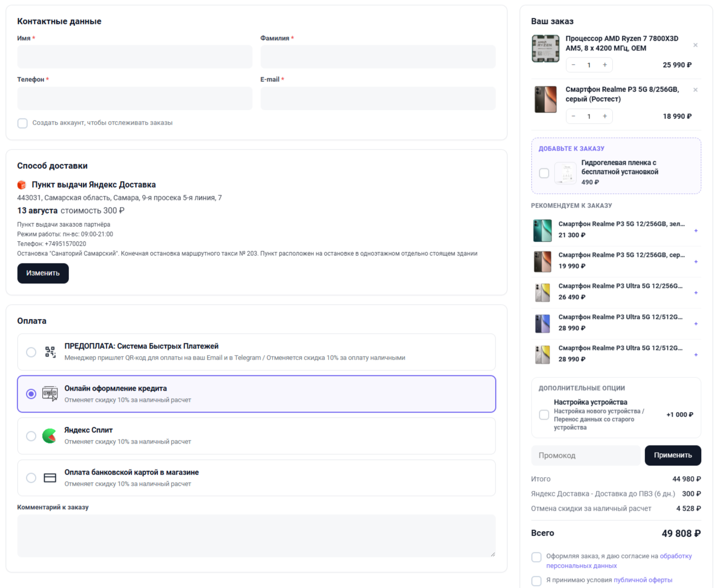Click Яндекс Сплит logo icon
Screen dimensions: 718x588
click(x=49, y=436)
